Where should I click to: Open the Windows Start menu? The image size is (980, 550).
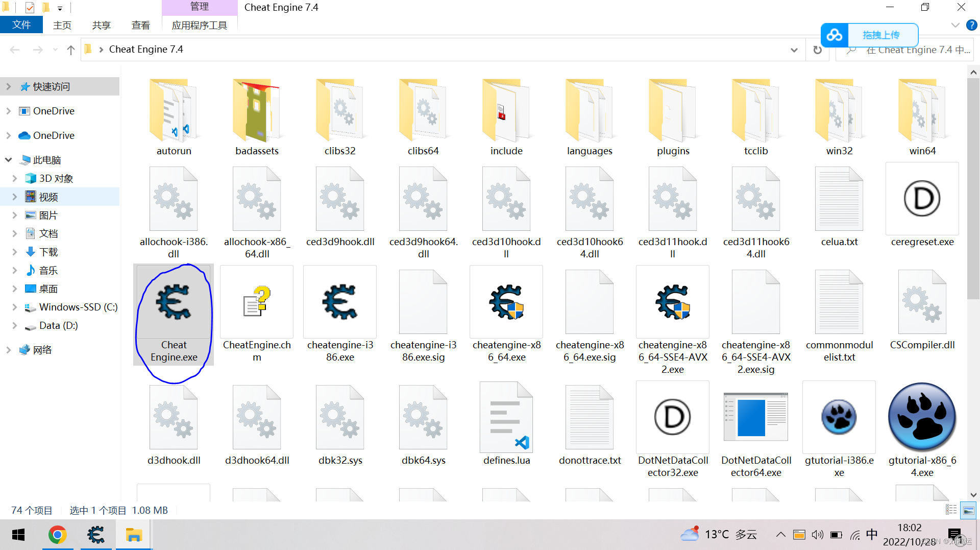[x=18, y=535]
